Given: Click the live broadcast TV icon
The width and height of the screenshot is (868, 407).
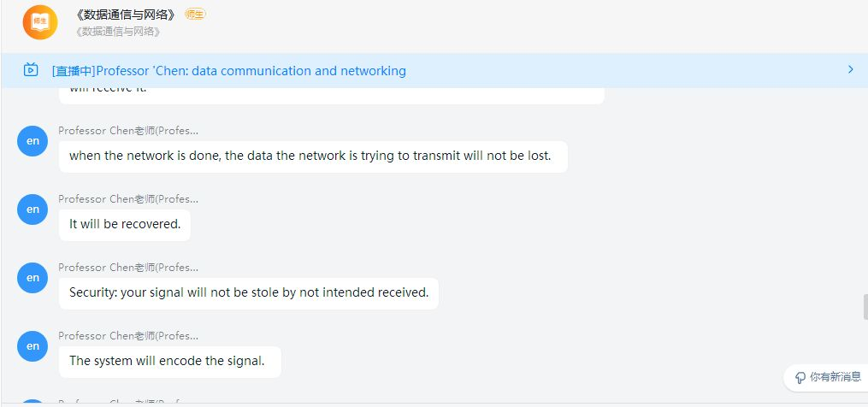Looking at the screenshot, I should tap(32, 70).
